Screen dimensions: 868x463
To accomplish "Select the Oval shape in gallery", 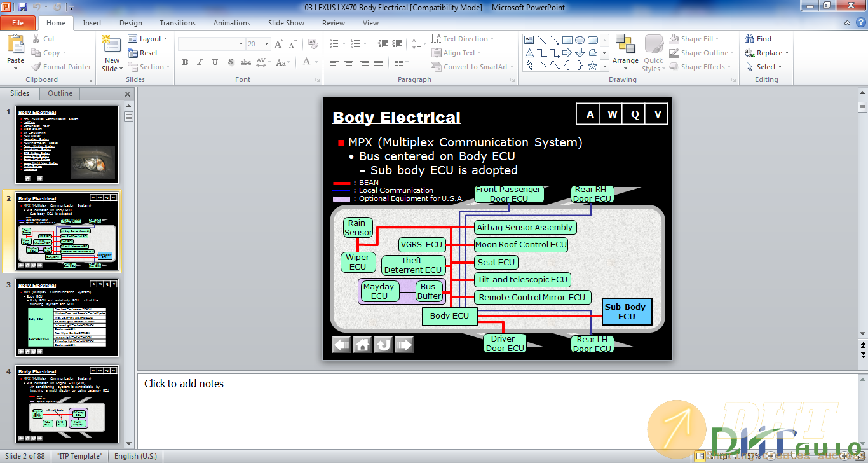I will [580, 39].
